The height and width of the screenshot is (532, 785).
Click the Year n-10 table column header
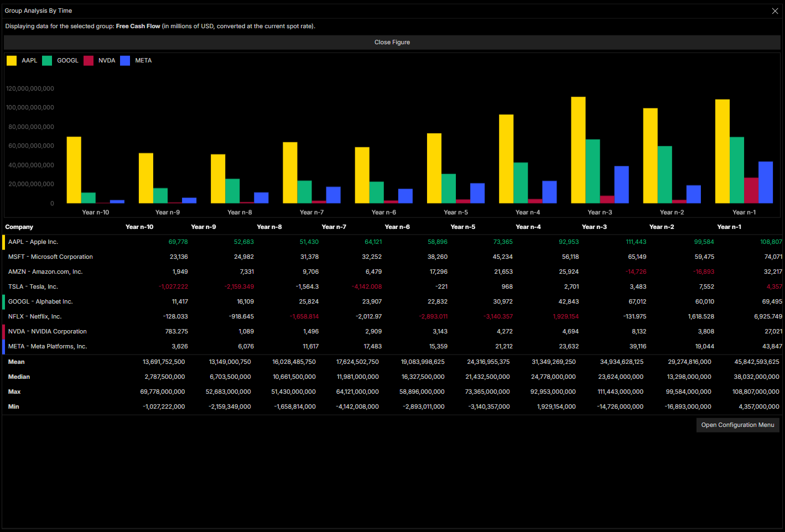click(x=139, y=227)
